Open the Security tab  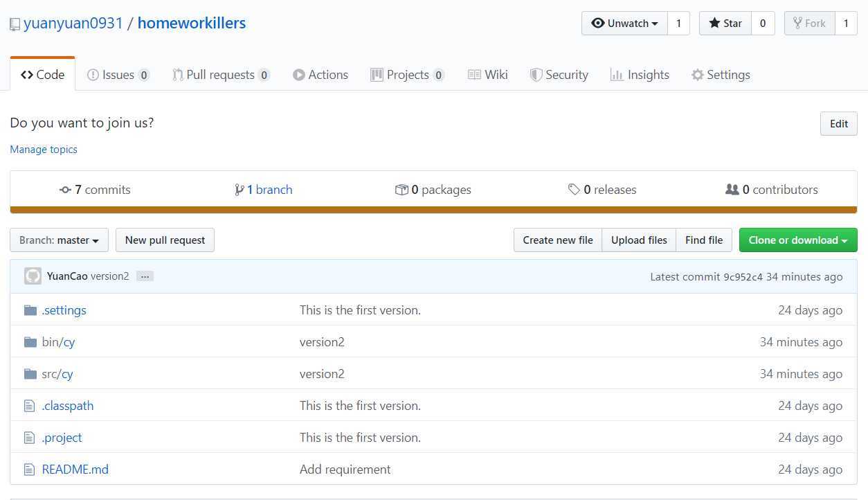(x=559, y=75)
